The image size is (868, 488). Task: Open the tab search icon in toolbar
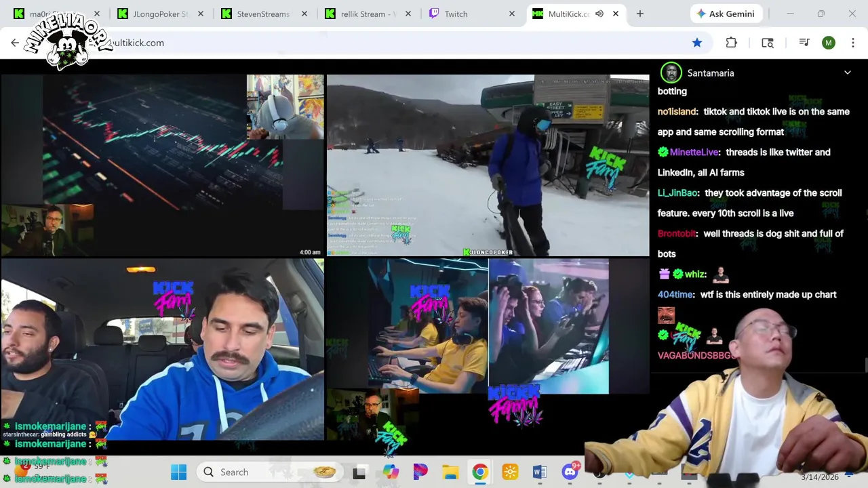[x=768, y=43]
